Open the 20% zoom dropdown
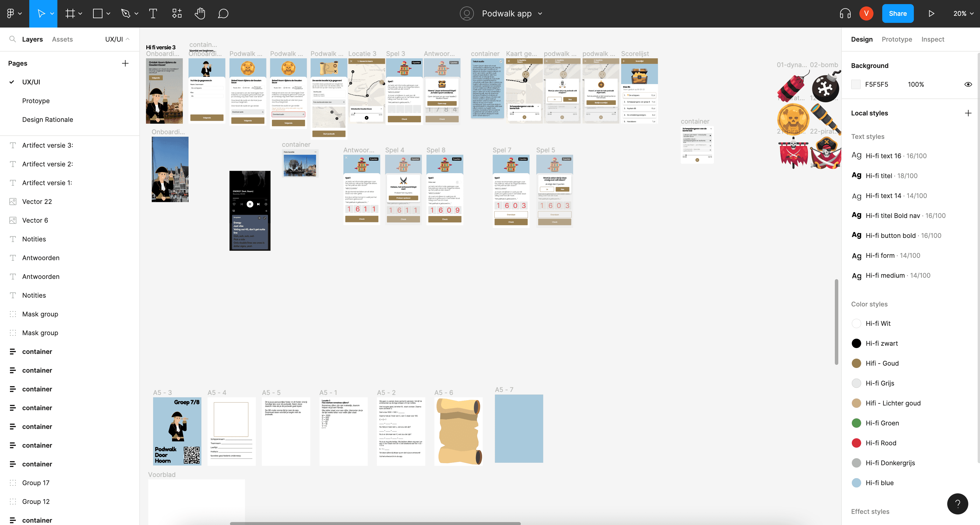 [x=963, y=14]
